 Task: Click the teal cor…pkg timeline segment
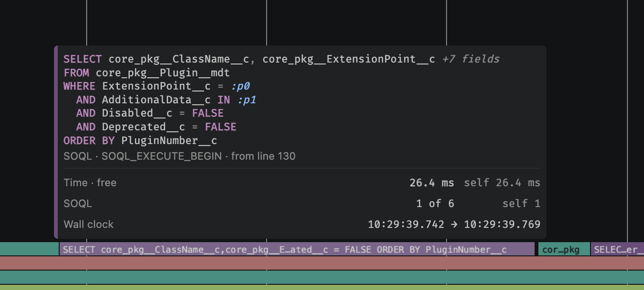[564, 249]
